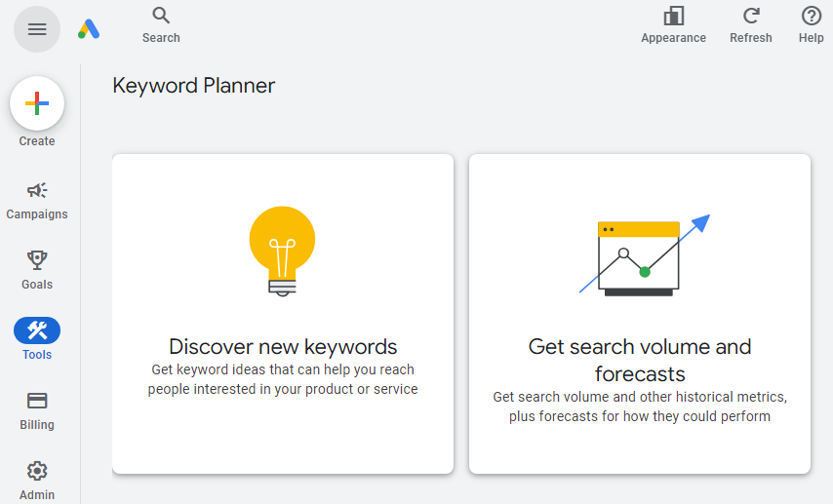Open the Appearance settings icon
The image size is (833, 504).
[673, 16]
